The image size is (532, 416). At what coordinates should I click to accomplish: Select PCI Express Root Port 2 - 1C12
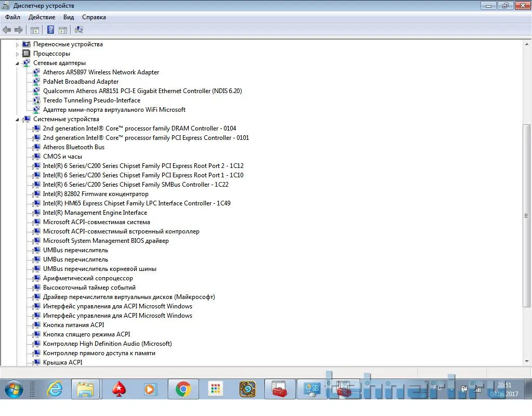click(x=143, y=166)
